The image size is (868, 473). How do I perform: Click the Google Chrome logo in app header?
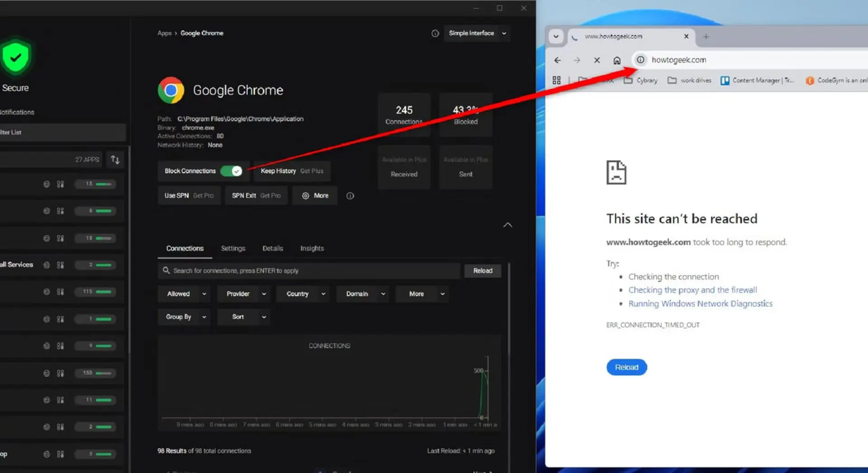tap(171, 90)
